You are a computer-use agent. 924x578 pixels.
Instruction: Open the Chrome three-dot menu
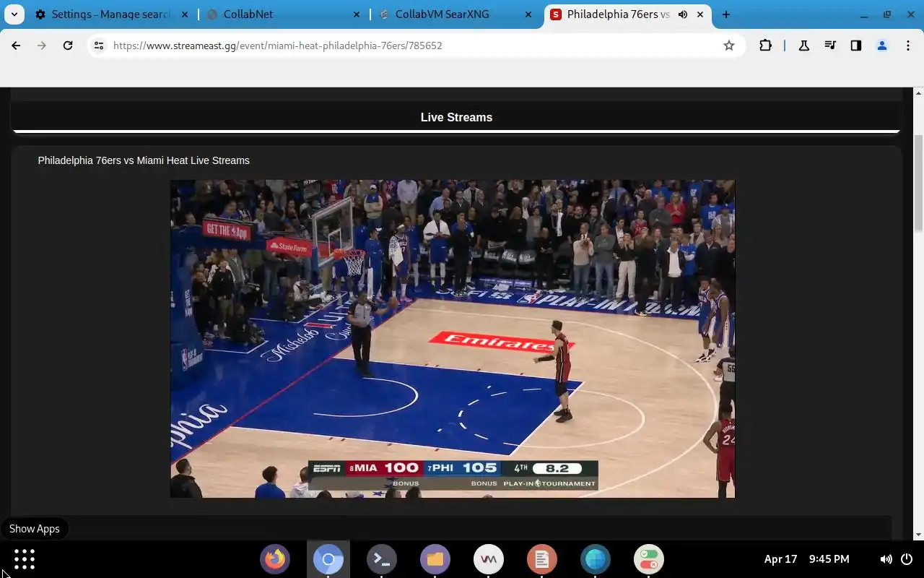pos(908,46)
